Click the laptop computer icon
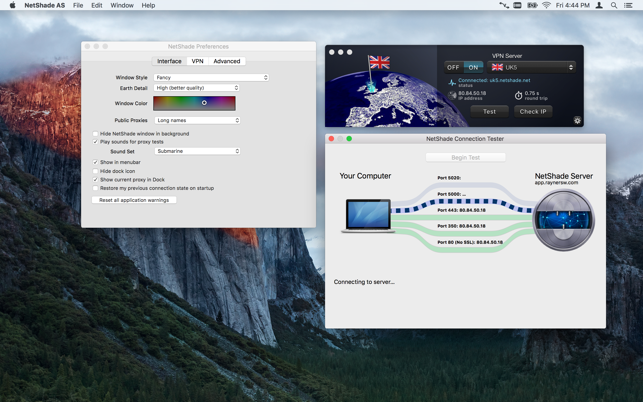This screenshot has width=643, height=402. click(367, 216)
